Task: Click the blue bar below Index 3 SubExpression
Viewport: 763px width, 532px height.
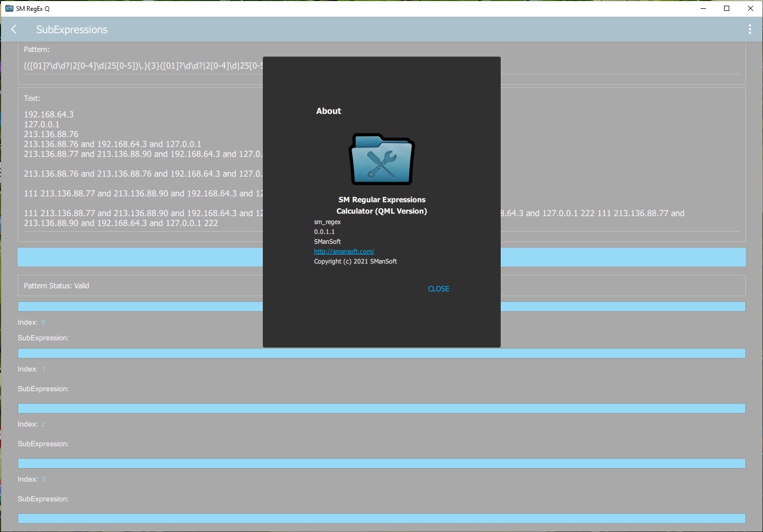Action: click(x=381, y=518)
